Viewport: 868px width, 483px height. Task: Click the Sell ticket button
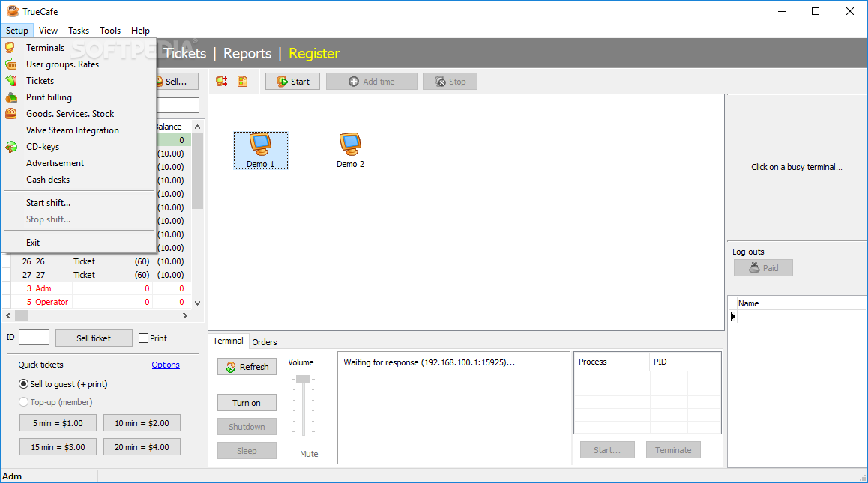click(x=94, y=338)
